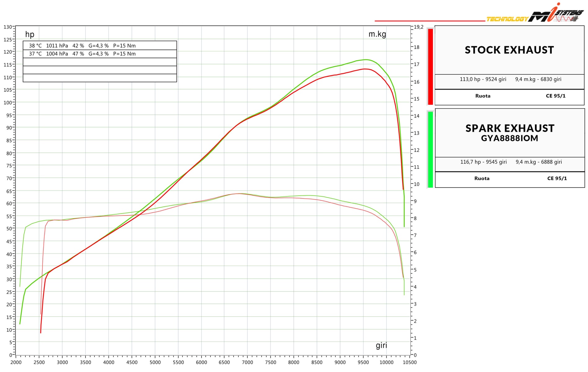Click the m.kg axis label
Screen dimensions: 588x372
377,34
